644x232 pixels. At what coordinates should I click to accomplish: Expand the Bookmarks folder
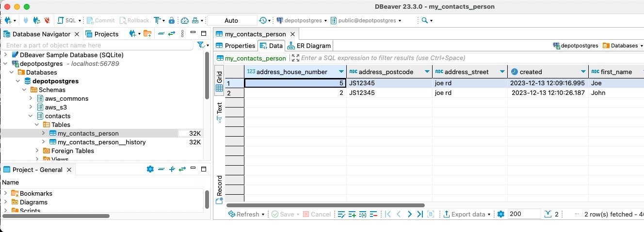5,193
